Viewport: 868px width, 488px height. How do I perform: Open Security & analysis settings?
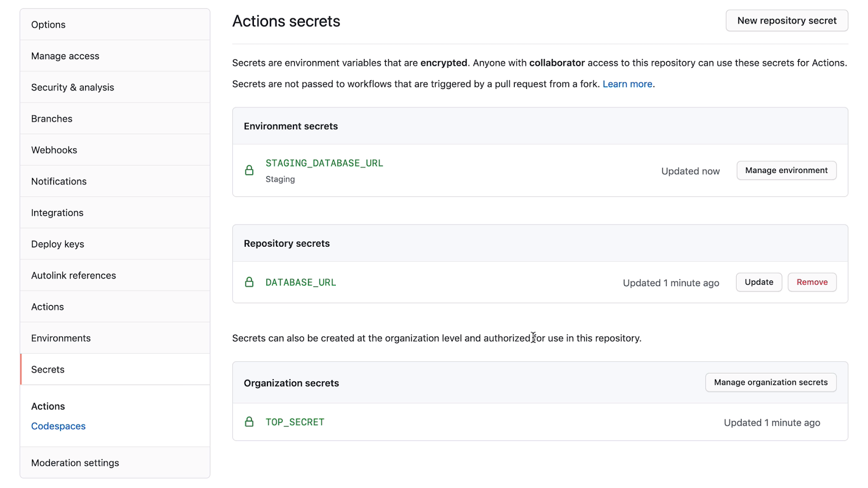72,87
